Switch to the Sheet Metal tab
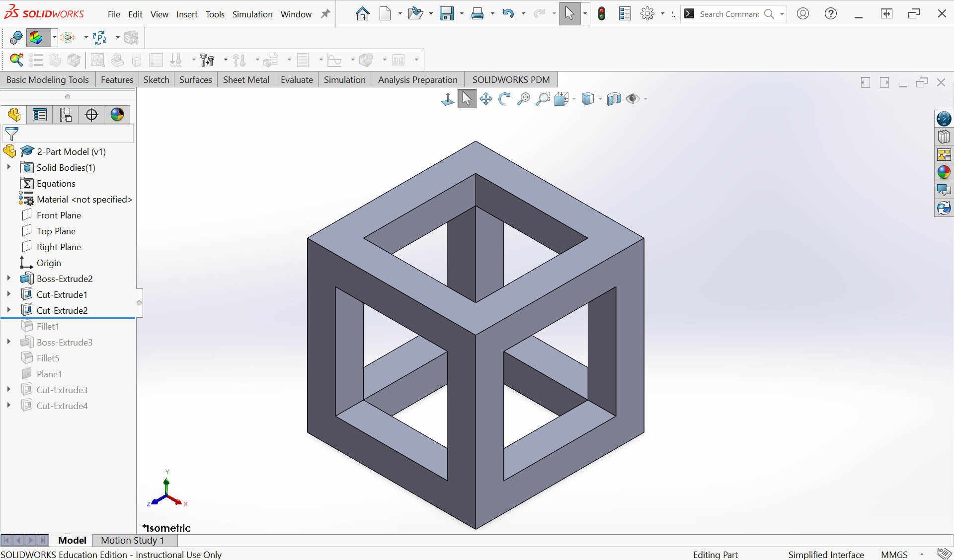The width and height of the screenshot is (954, 560). (245, 79)
